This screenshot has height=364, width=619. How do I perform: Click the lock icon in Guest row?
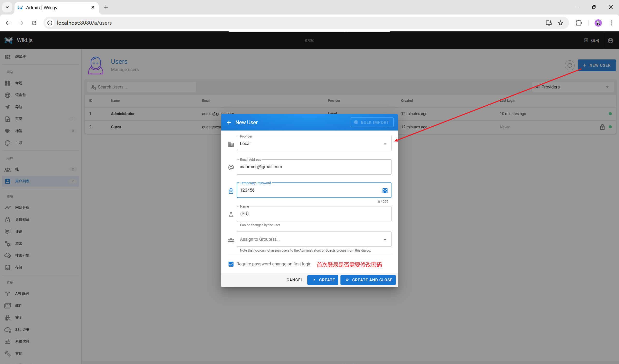602,127
